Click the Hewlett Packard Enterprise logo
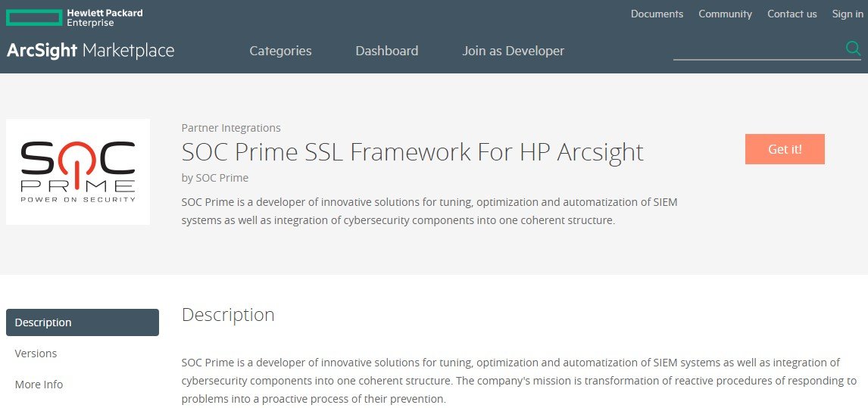The height and width of the screenshot is (408, 868). coord(74,17)
